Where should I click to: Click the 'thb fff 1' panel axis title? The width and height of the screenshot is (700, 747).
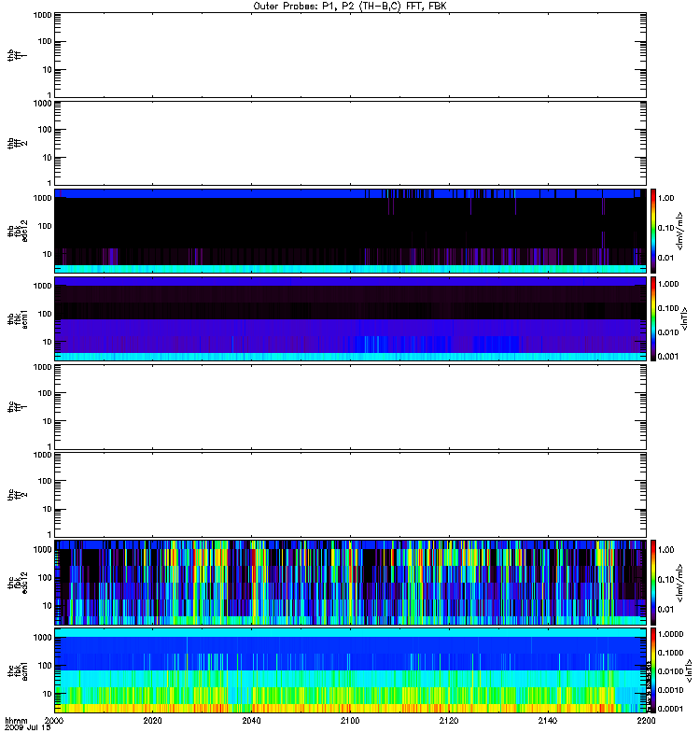(x=17, y=55)
